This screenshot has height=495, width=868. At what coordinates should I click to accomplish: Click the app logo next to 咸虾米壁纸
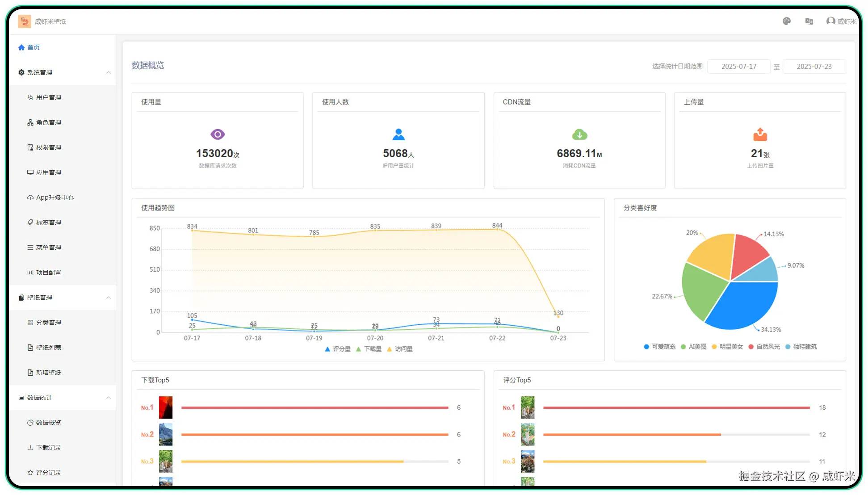pos(25,21)
